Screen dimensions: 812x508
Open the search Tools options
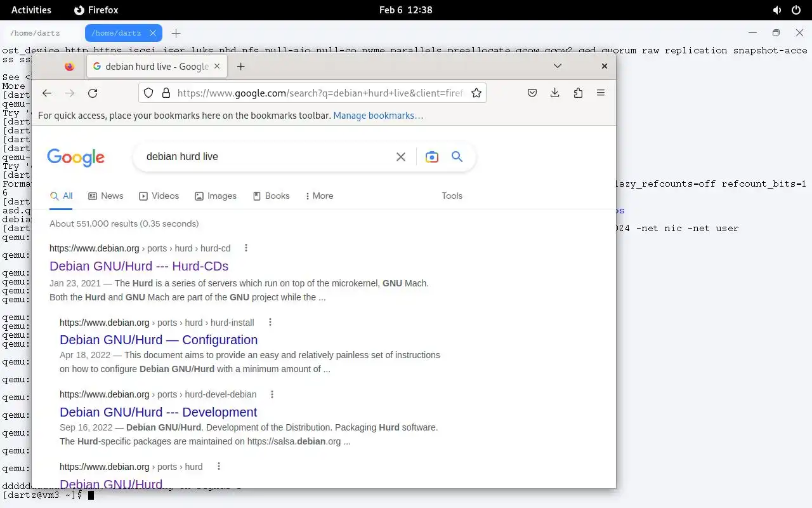tap(452, 196)
